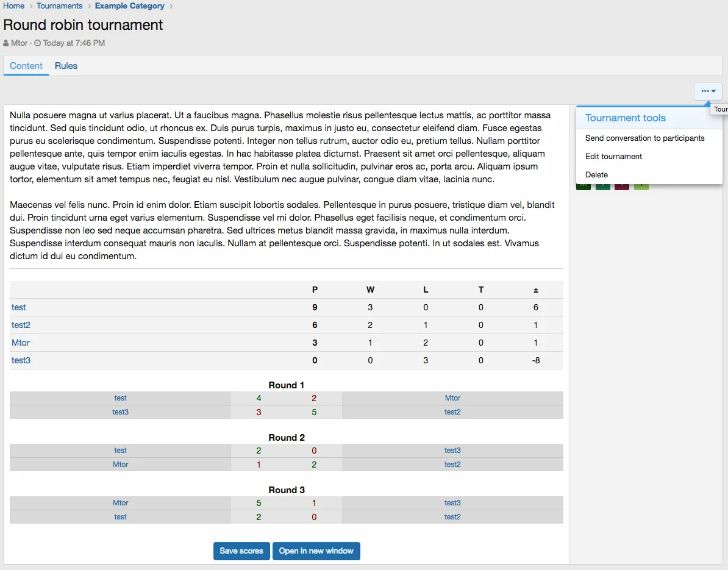Click the dark green participant avatar
Image resolution: width=728 pixels, height=570 pixels.
click(x=583, y=186)
